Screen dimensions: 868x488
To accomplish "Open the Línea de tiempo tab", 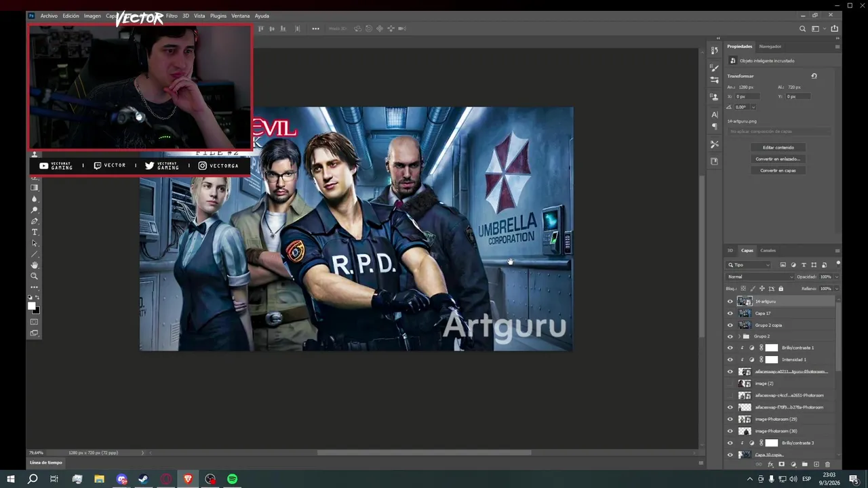I will [x=45, y=462].
